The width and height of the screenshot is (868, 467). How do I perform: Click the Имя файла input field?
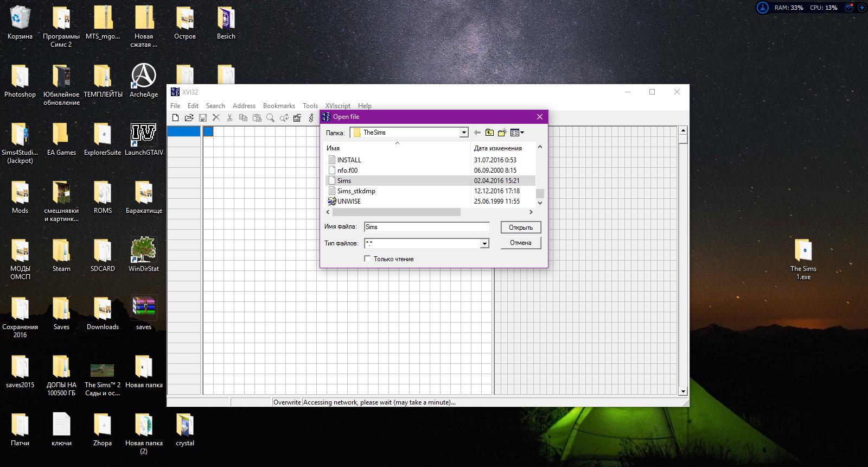427,227
